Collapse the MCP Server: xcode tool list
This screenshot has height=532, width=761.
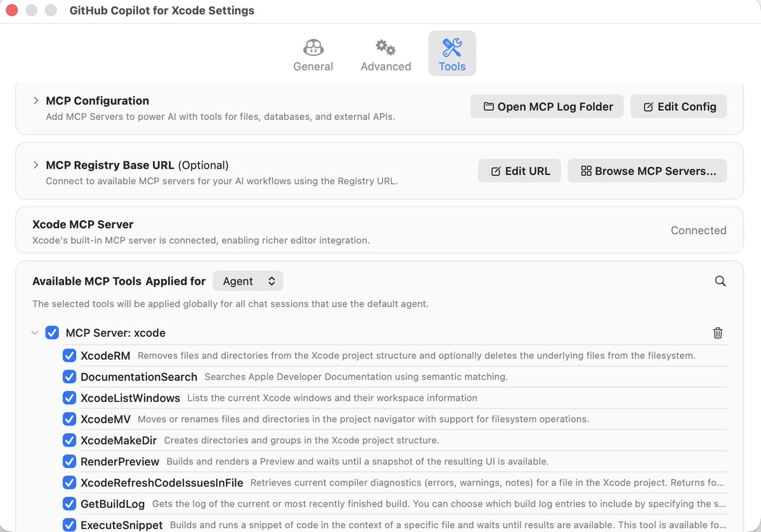click(x=35, y=333)
